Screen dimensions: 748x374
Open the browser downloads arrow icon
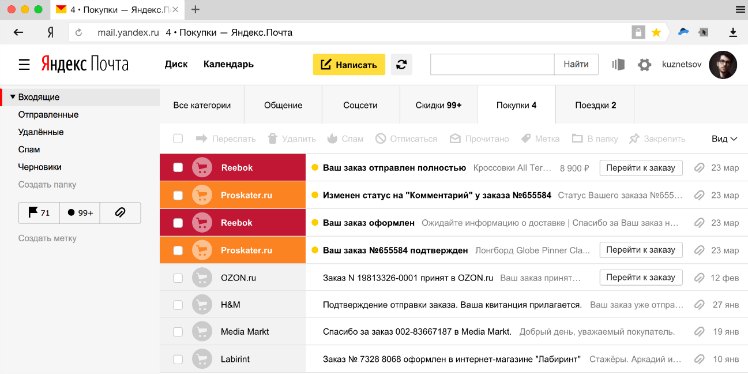[x=733, y=32]
